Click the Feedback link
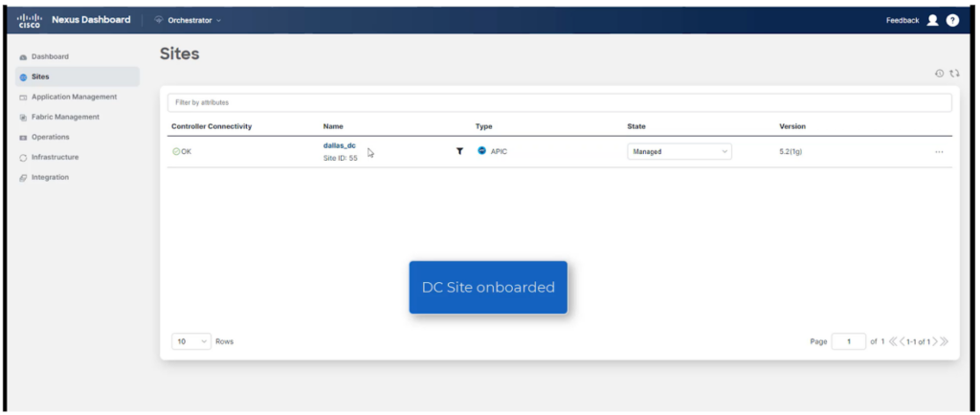 pos(902,21)
